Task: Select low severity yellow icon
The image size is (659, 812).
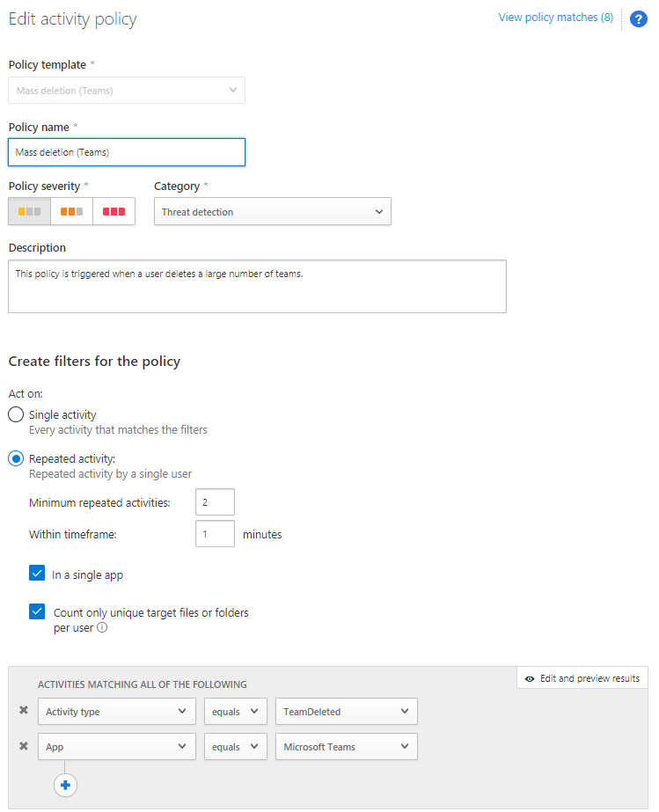Action: tap(29, 212)
